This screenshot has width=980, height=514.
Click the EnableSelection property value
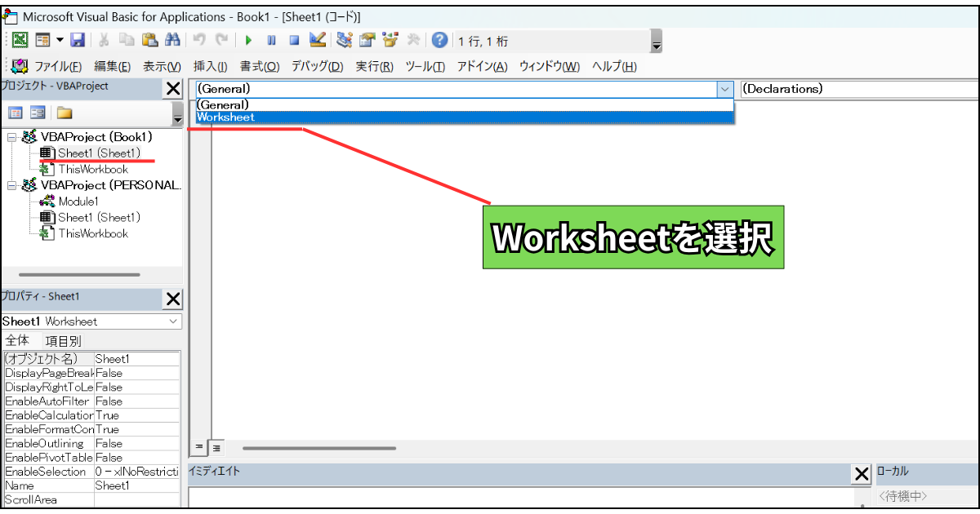click(136, 472)
